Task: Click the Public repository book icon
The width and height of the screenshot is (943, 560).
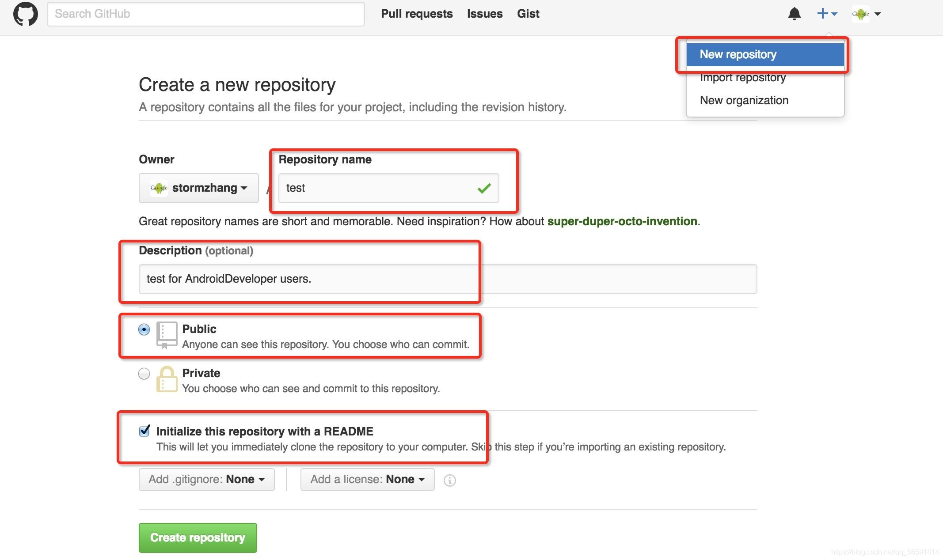Action: pyautogui.click(x=167, y=335)
